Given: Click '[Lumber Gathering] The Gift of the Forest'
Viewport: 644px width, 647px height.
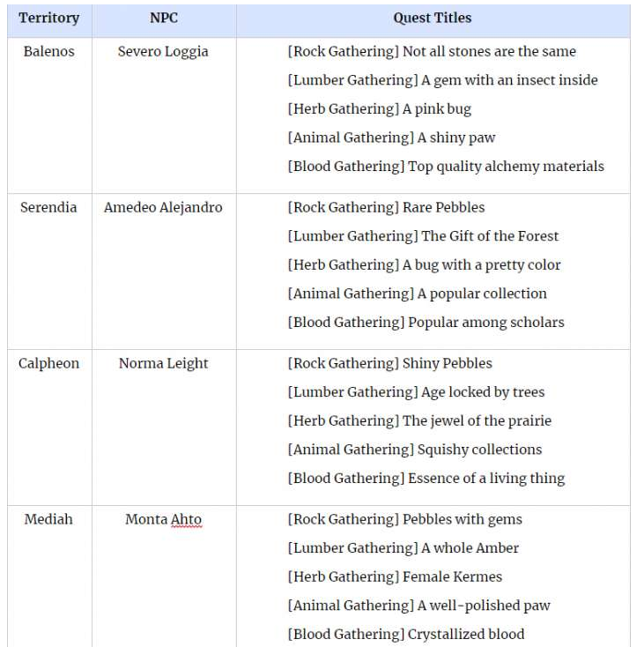Looking at the screenshot, I should tap(423, 236).
